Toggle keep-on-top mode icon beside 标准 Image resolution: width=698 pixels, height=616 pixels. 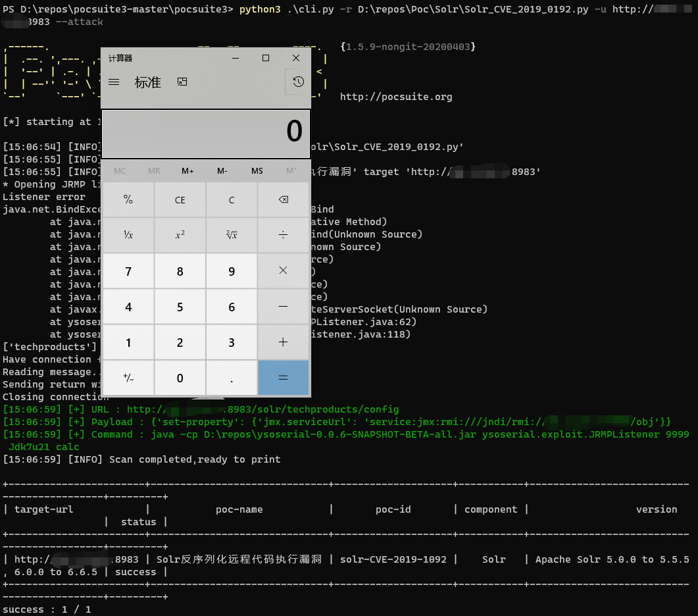point(182,82)
